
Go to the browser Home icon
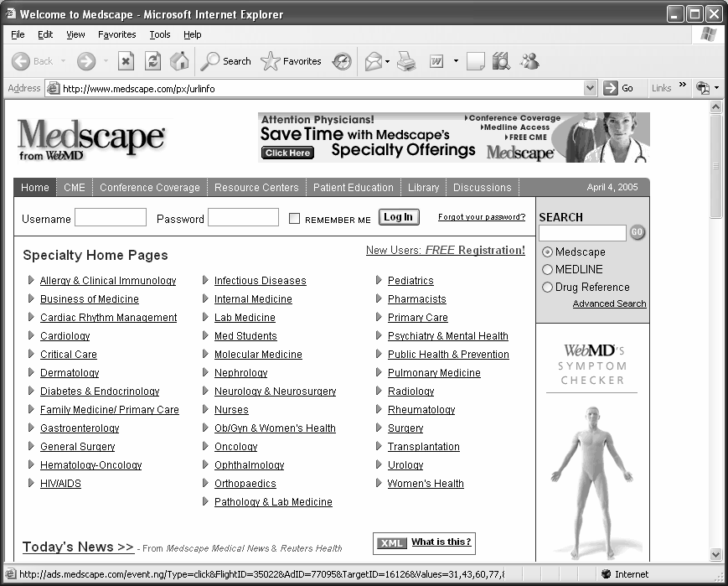coord(179,61)
